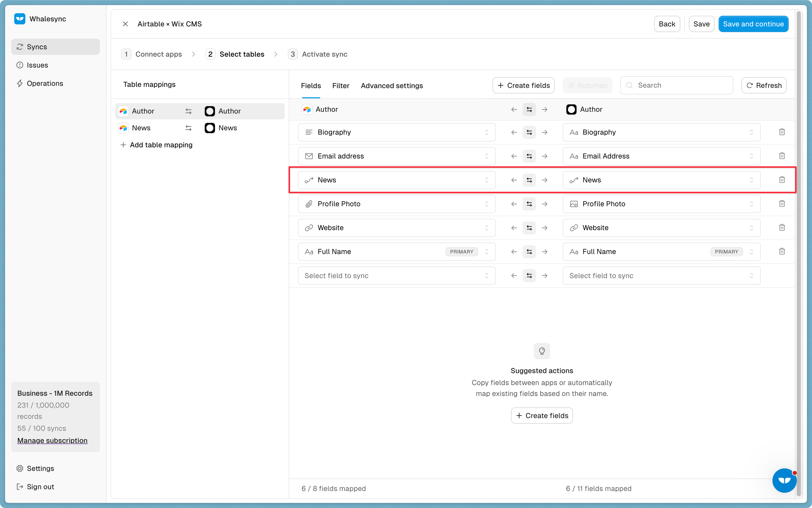This screenshot has height=508, width=812.
Task: Toggle two-way sync for Website field
Action: pos(529,228)
